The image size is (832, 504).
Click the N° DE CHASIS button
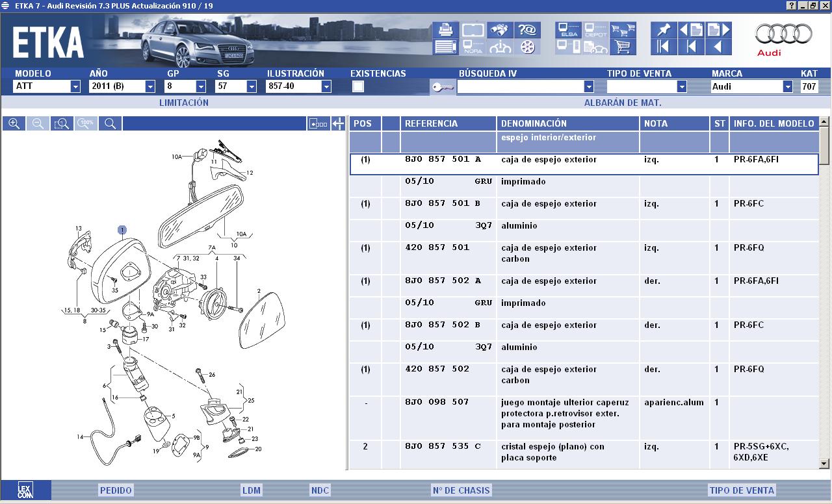click(x=461, y=490)
